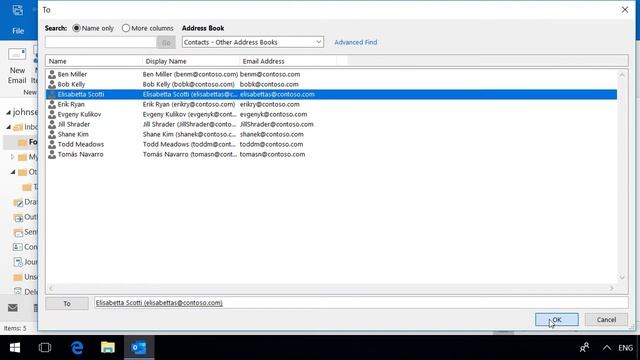Click the To recipients field with Elisabetta Scotti

click(x=361, y=303)
